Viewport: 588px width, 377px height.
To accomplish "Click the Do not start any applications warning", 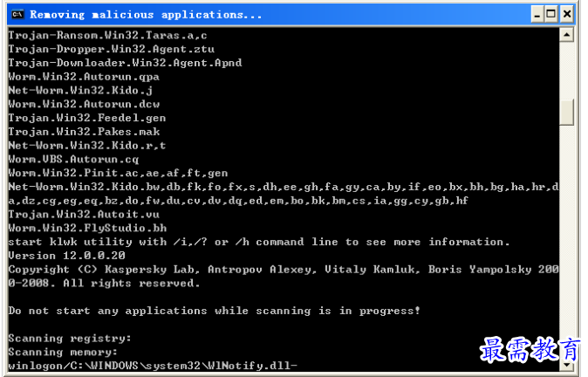I will (214, 311).
